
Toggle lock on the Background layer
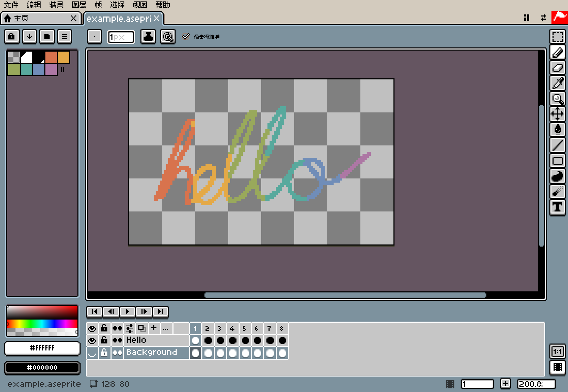click(x=104, y=353)
